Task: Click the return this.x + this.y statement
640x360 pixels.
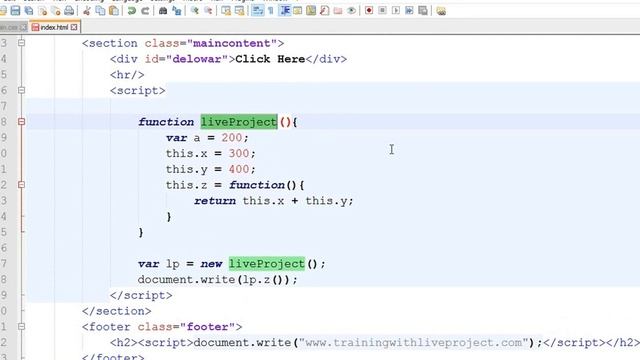Action: (x=273, y=201)
